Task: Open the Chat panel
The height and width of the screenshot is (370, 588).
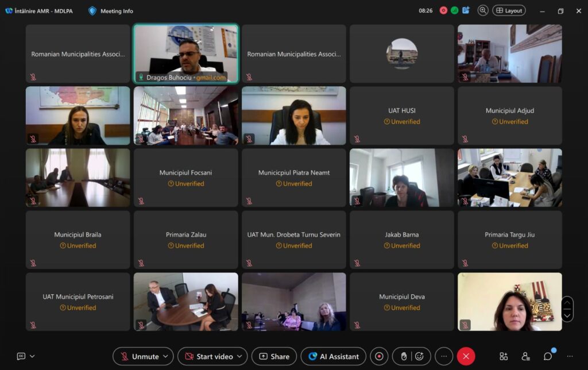Action: [x=548, y=356]
